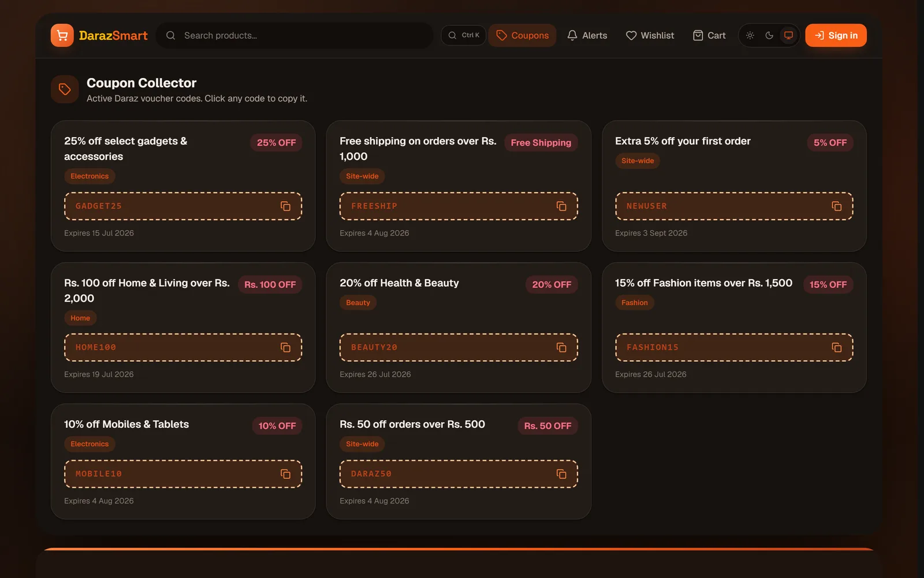Select system theme monitor icon
924x578 pixels.
click(788, 35)
